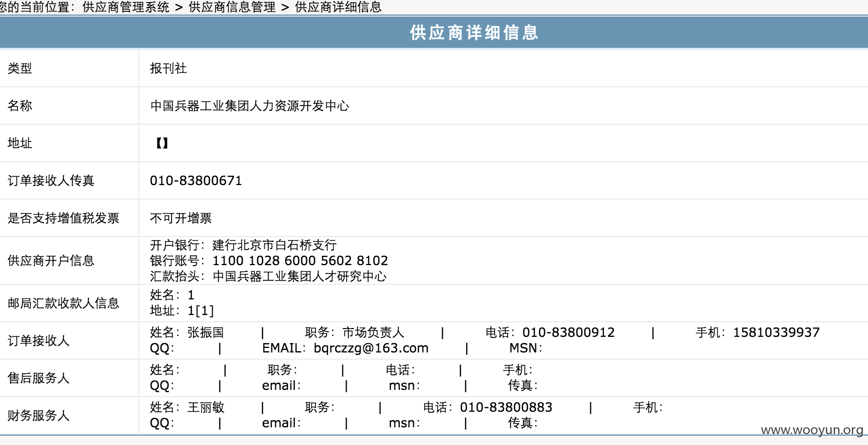This screenshot has width=868, height=445.
Task: Select the 订单接收人传真 label
Action: pos(51,180)
